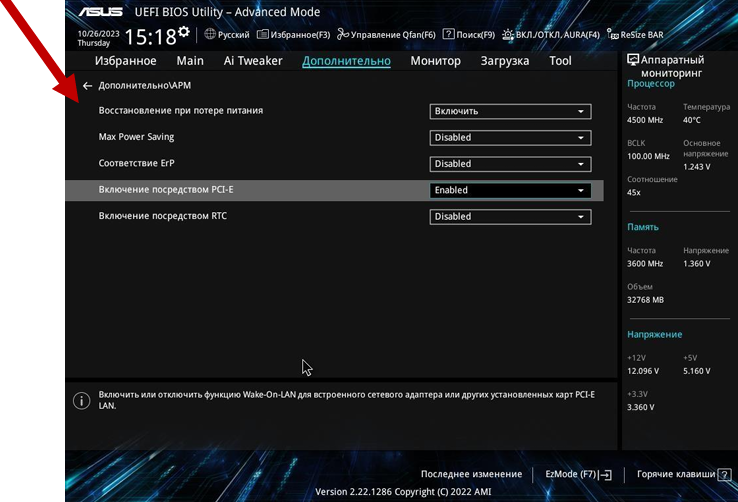738x502 pixels.
Task: Click the Напряжение section heading
Action: click(x=654, y=335)
